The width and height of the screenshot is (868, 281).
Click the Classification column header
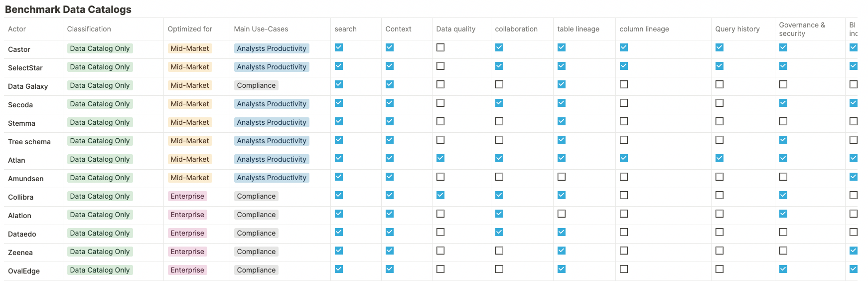(89, 29)
